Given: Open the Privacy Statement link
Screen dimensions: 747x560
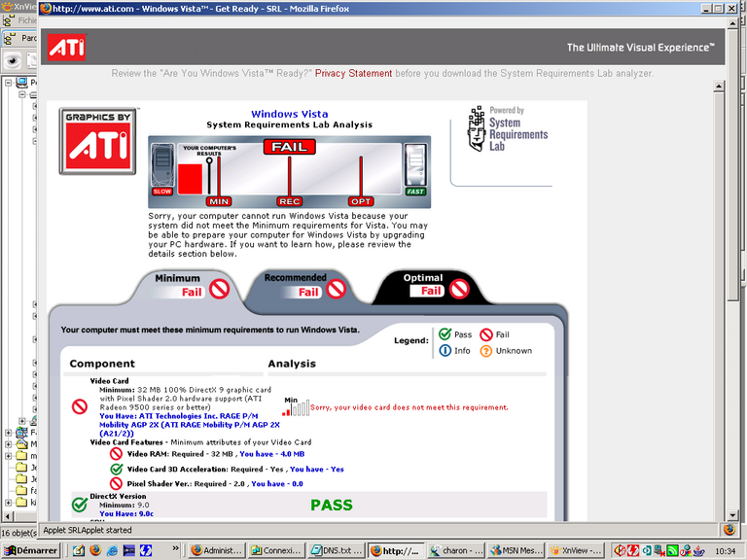Looking at the screenshot, I should tap(353, 73).
